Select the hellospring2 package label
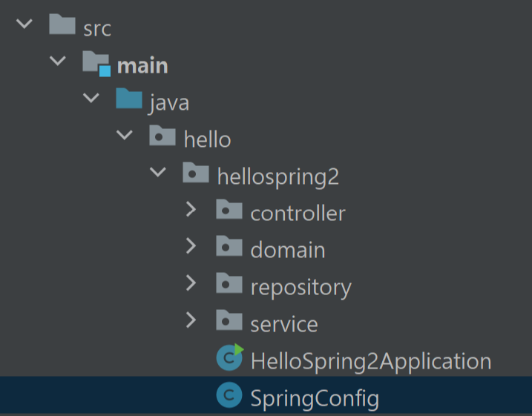The width and height of the screenshot is (532, 416). (x=278, y=176)
